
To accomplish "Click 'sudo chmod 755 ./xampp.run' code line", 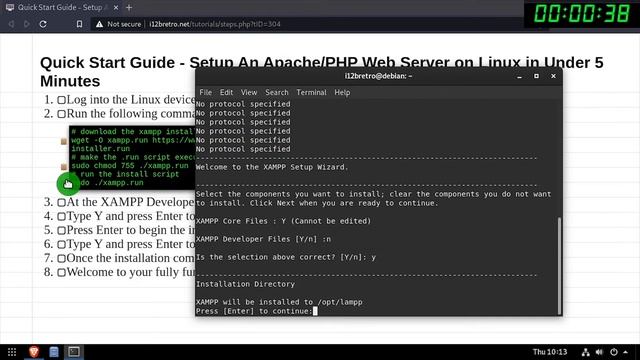I will click(x=130, y=166).
